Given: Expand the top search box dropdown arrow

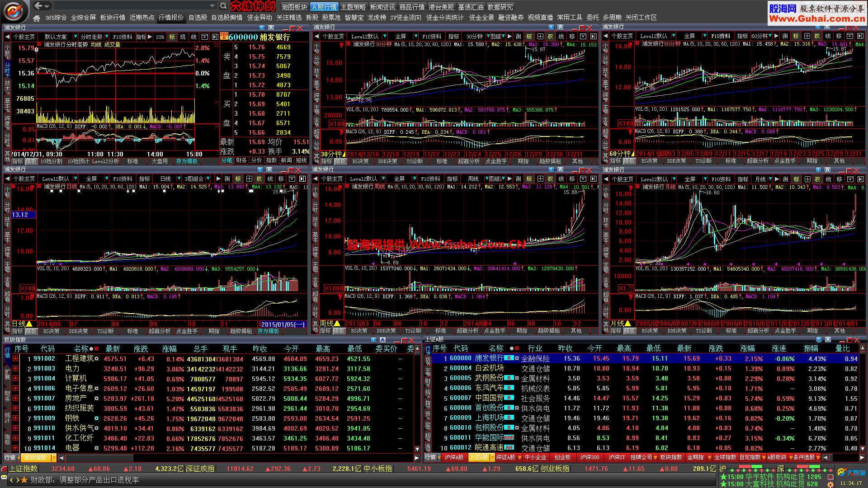Looking at the screenshot, I should click(x=212, y=6).
